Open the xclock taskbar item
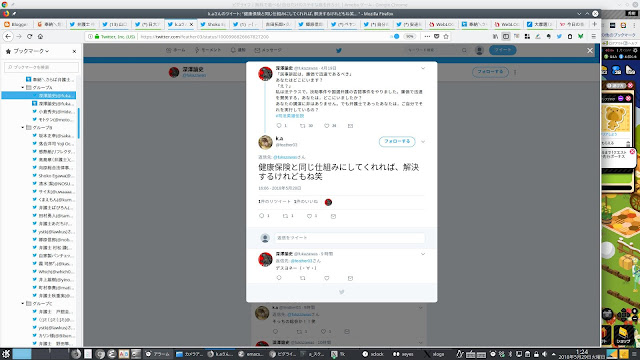This screenshot has height=360, width=640. (373, 354)
